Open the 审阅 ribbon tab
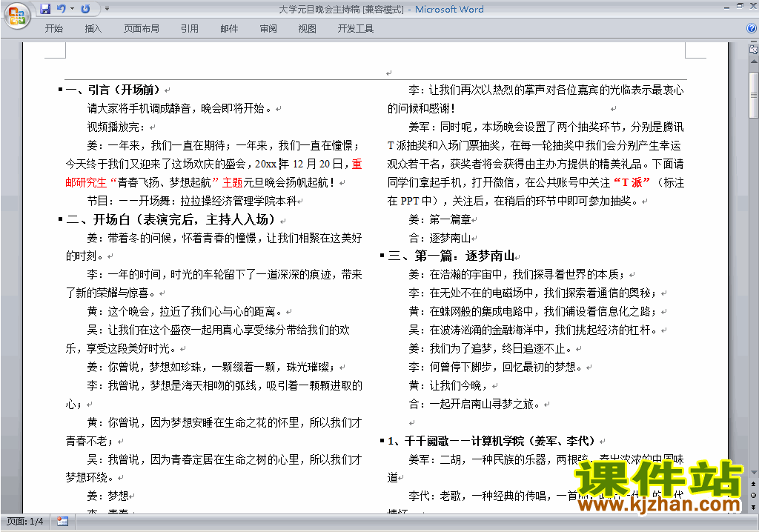 tap(268, 29)
